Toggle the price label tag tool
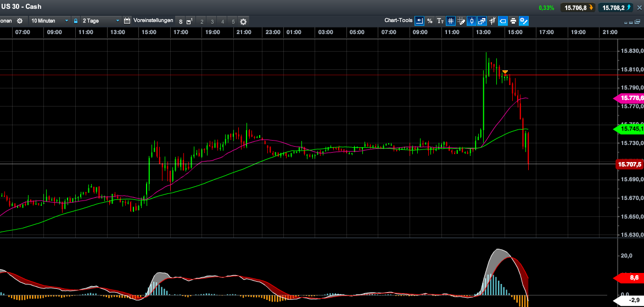The width and height of the screenshot is (644, 307). 503,21
